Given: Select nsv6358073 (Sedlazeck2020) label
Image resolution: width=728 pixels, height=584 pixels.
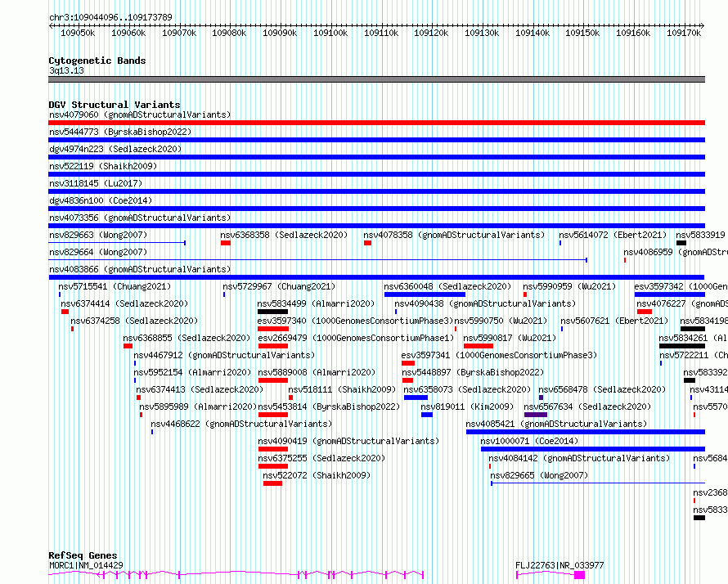Looking at the screenshot, I should pos(467,389).
